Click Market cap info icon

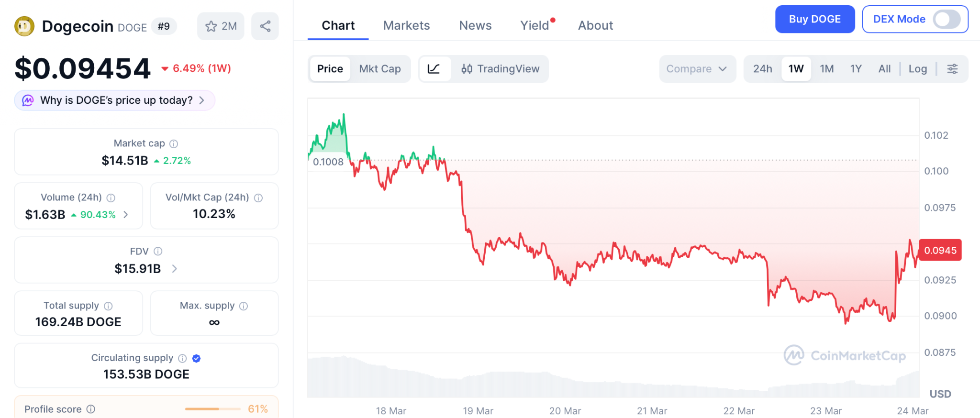point(174,143)
